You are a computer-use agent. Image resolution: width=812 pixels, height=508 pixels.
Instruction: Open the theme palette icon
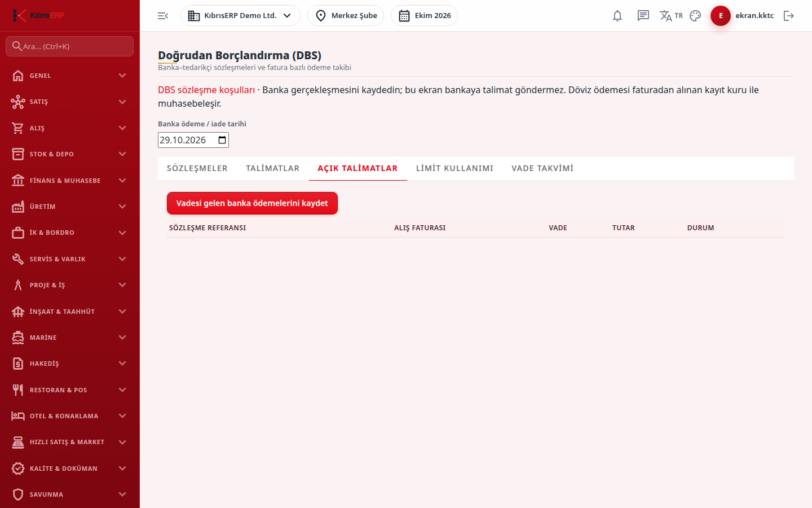click(x=695, y=16)
